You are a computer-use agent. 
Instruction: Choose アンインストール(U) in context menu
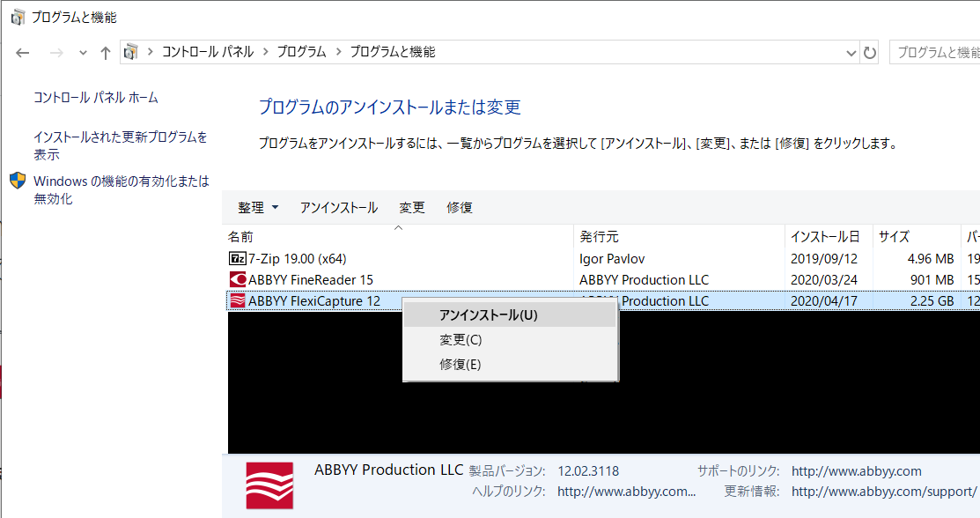511,314
